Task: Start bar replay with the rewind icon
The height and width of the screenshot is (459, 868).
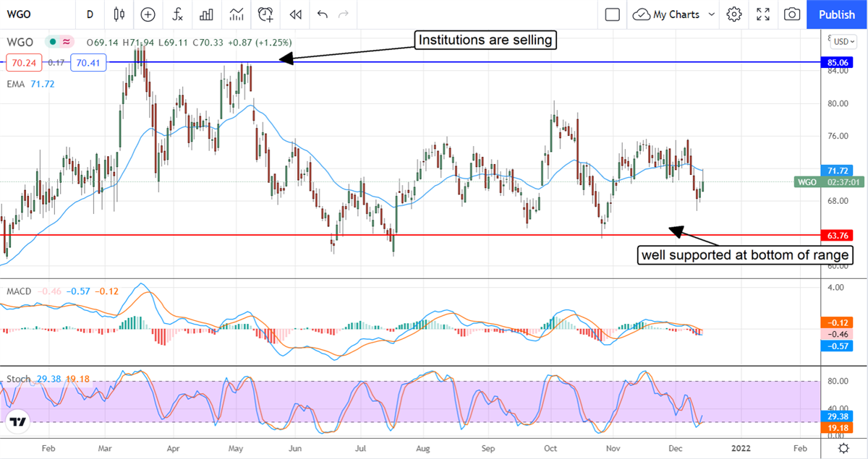Action: pos(294,14)
